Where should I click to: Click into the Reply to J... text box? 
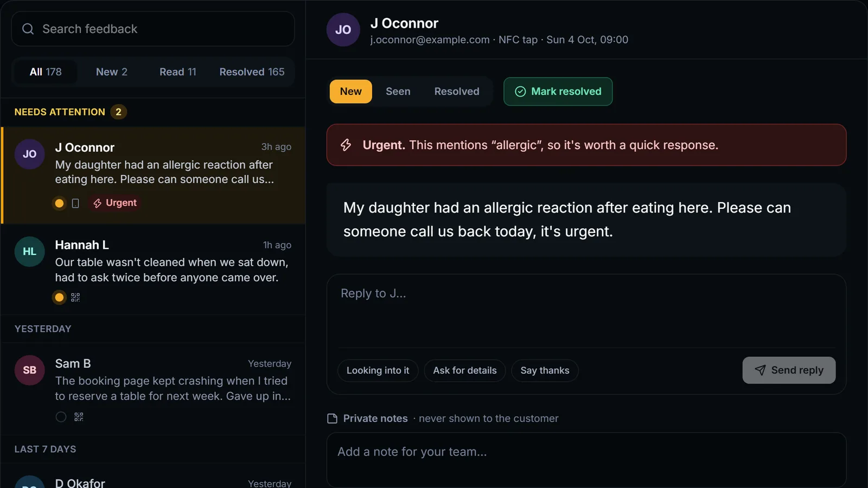click(586, 312)
